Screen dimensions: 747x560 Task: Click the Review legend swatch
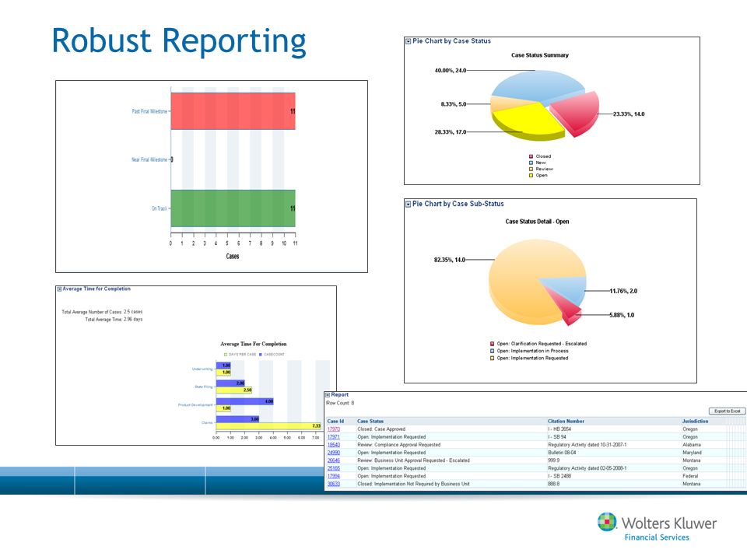[531, 169]
